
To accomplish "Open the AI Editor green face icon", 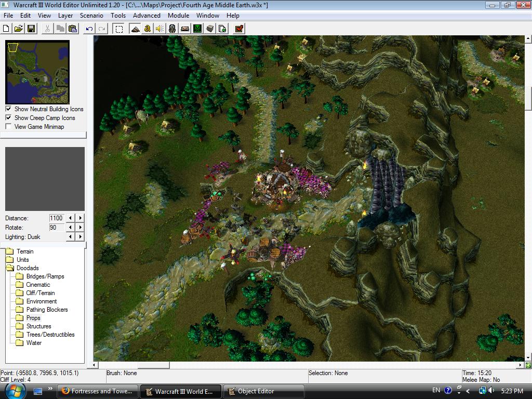I will coord(197,29).
